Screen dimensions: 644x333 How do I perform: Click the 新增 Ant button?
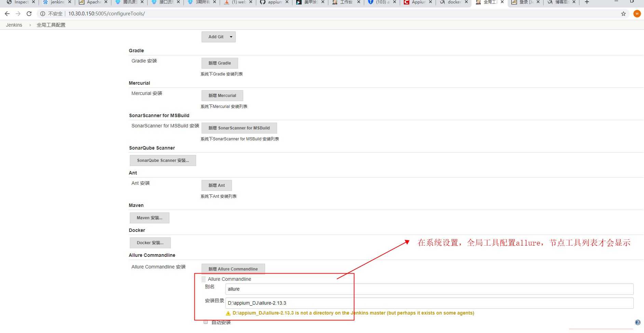tap(217, 185)
